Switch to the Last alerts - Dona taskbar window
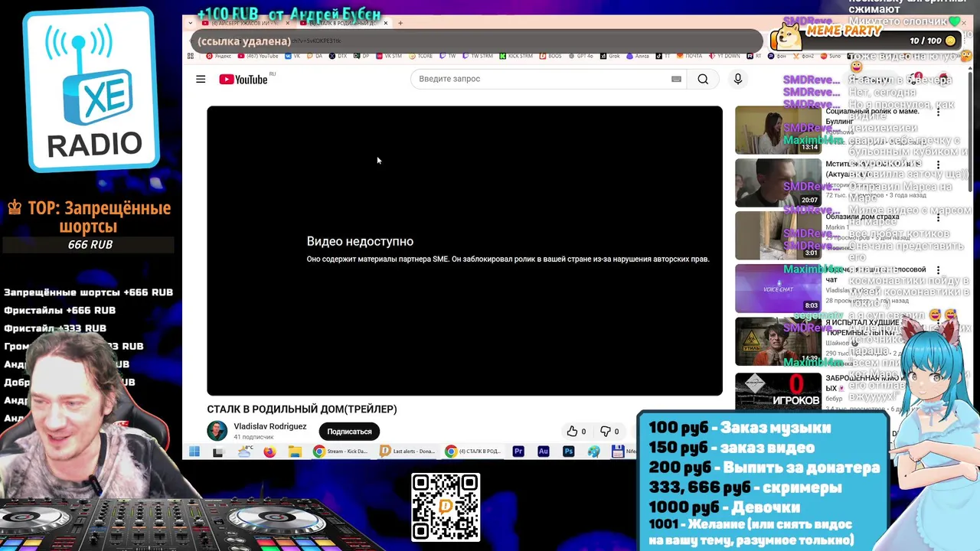The width and height of the screenshot is (980, 551). pos(409,452)
